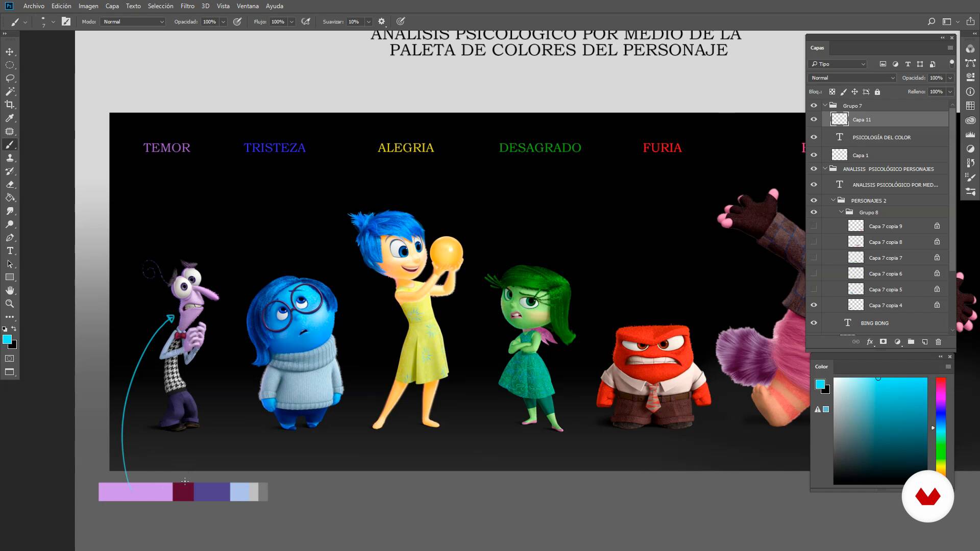Open the Filtro menu
The width and height of the screenshot is (980, 551).
[x=187, y=6]
